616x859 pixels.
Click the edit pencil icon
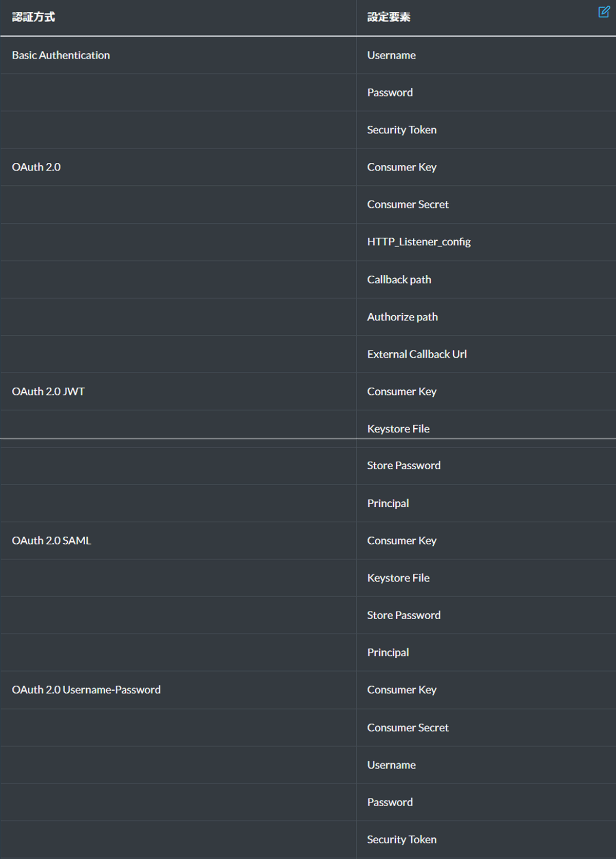click(604, 12)
